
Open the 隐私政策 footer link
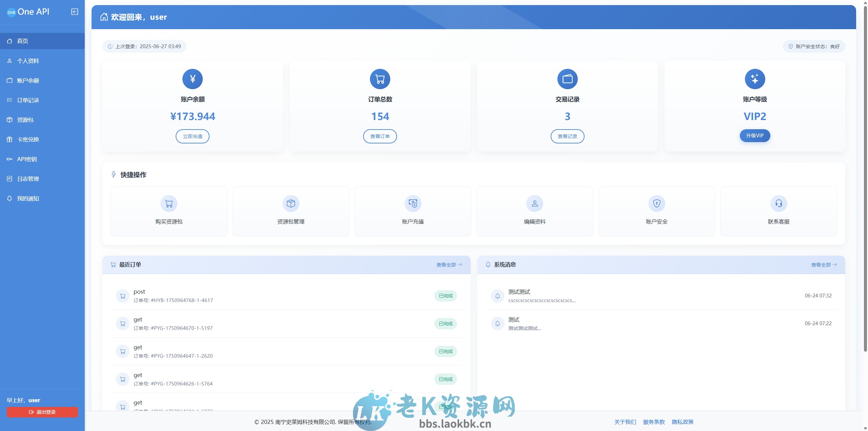click(683, 422)
